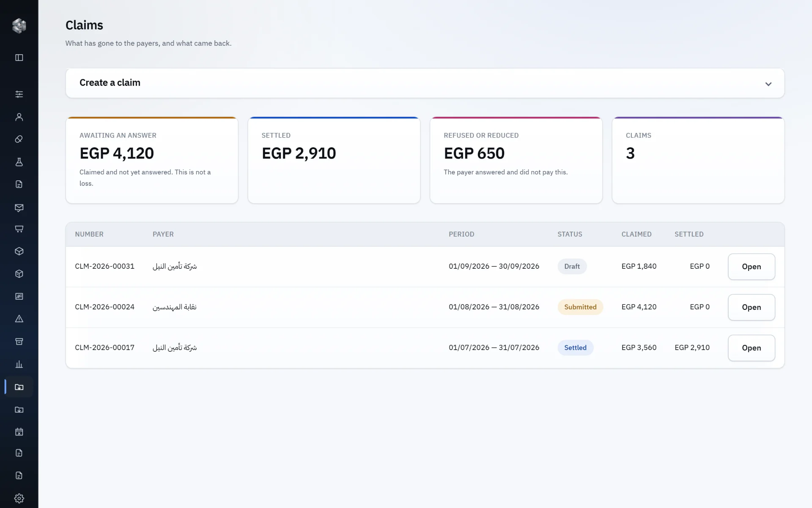The image size is (812, 508).
Task: Toggle the sidebar panel layout icon
Action: [x=19, y=58]
